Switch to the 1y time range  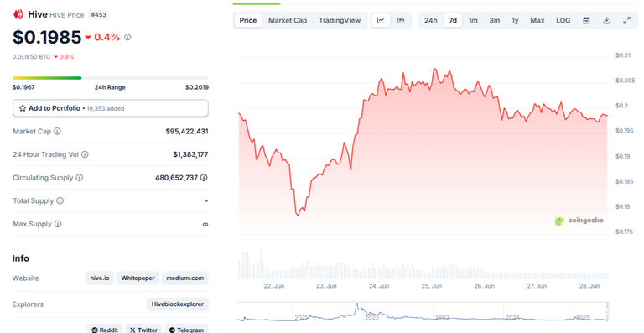515,20
